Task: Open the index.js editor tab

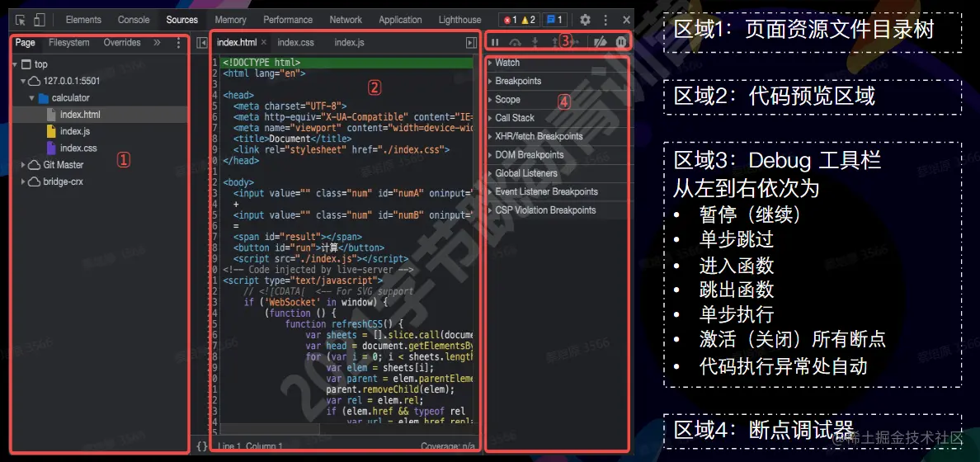Action: pos(350,43)
